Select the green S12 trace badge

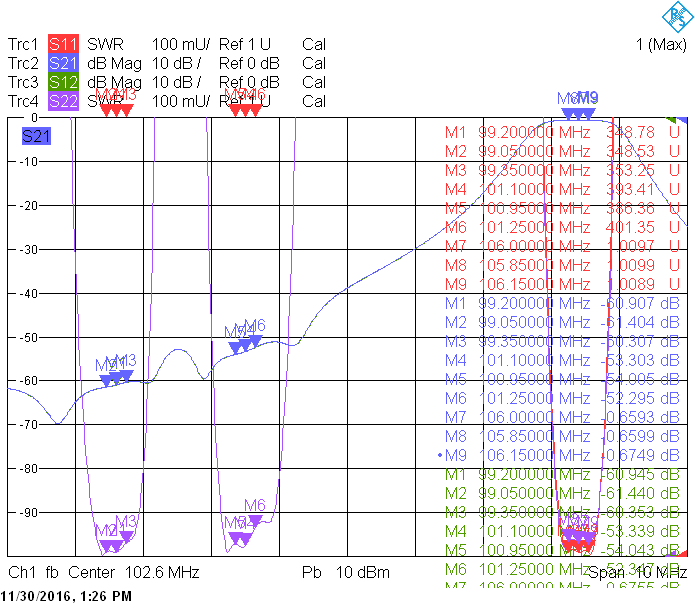pos(63,82)
